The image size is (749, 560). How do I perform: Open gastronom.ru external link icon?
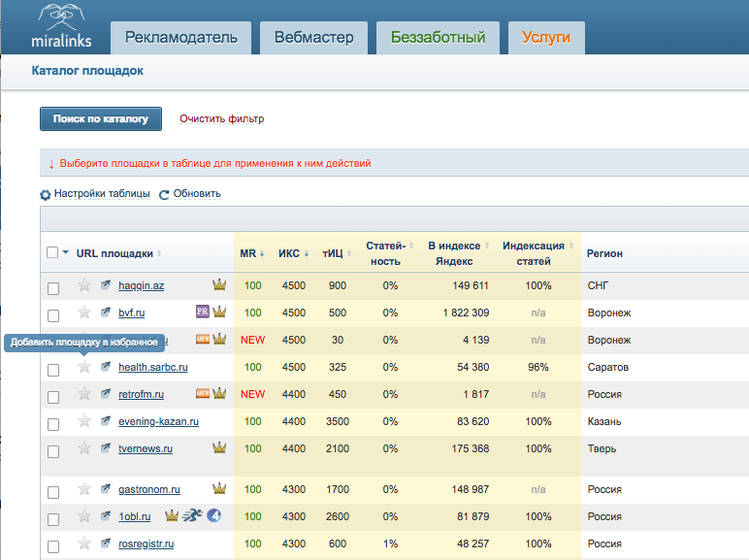[x=106, y=489]
